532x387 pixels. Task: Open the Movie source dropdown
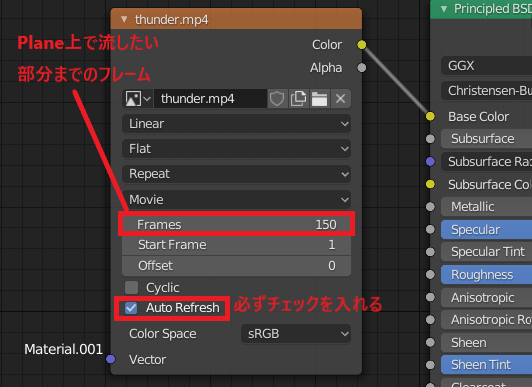click(x=236, y=199)
